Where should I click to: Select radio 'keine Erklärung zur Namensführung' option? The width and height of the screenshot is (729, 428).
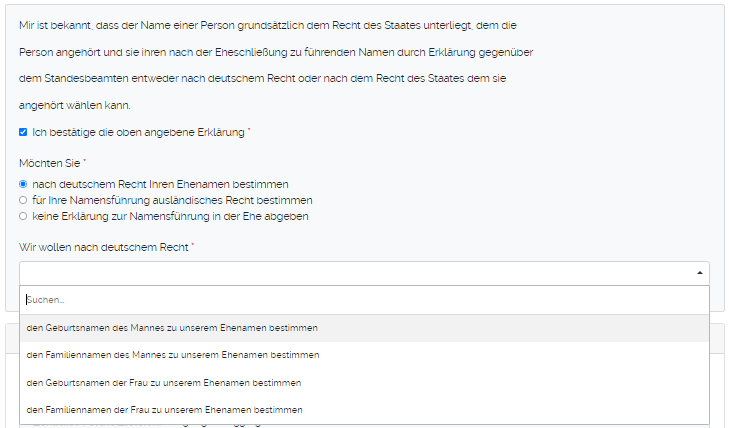pyautogui.click(x=23, y=215)
